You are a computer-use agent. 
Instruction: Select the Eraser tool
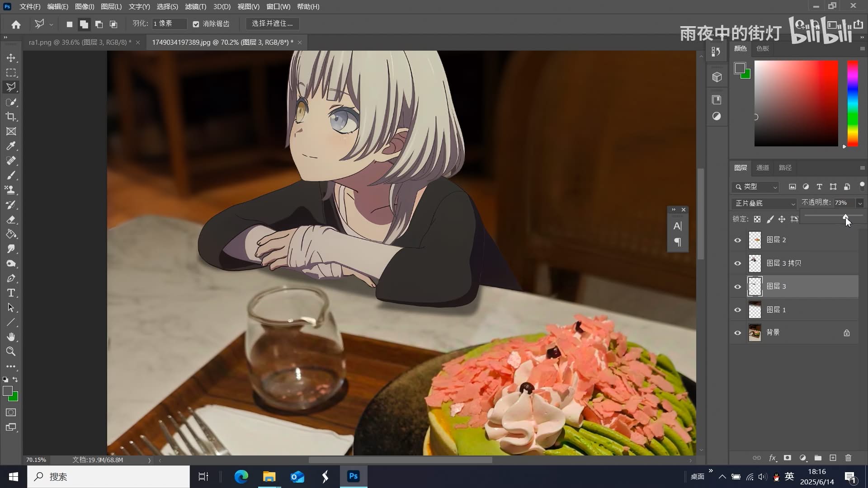click(11, 220)
